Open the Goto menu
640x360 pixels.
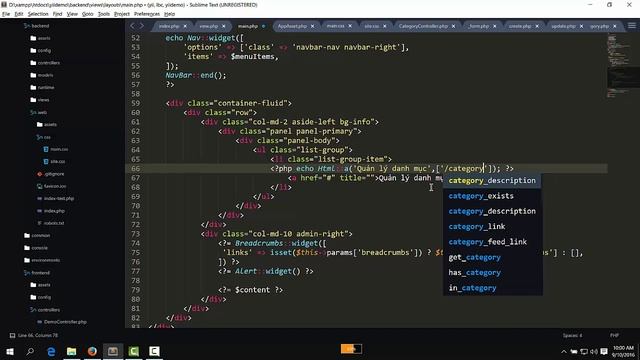87,14
